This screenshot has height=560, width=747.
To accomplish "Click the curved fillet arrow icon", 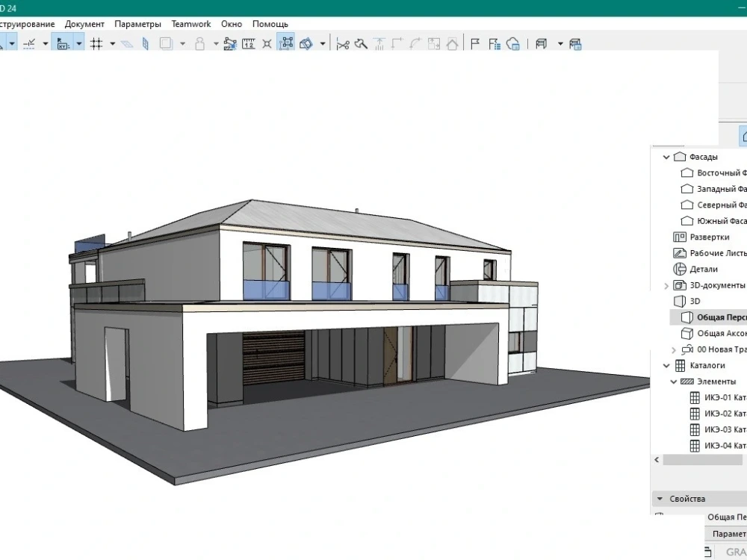I will click(415, 44).
